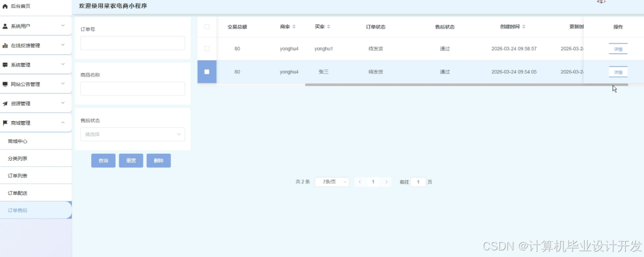This screenshot has height=257, width=644.
Task: Click the 2026-03-24 09:58:57 creation time cell
Action: pyautogui.click(x=514, y=49)
